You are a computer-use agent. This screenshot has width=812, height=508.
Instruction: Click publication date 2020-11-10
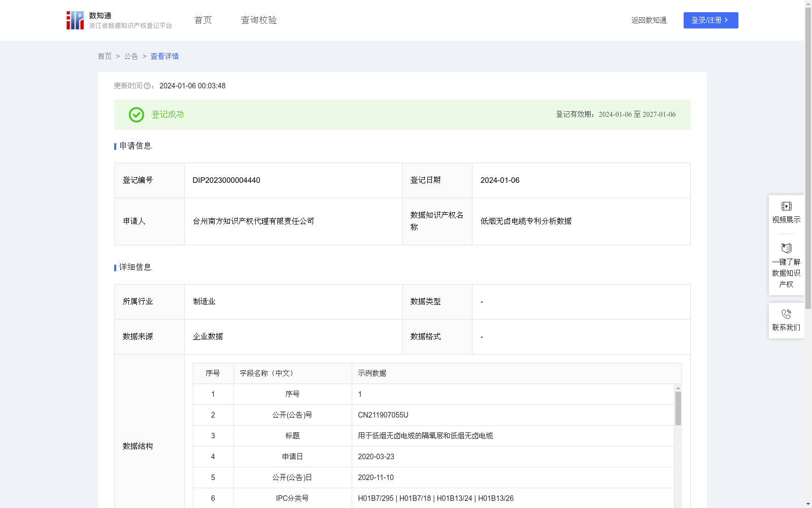(x=376, y=478)
